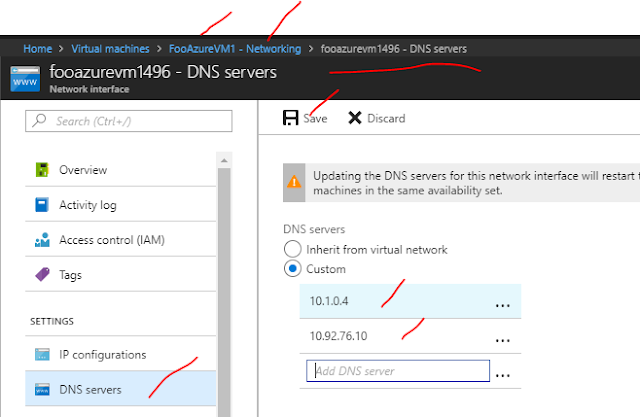This screenshot has width=640, height=417.
Task: Open FooAzureVM1 - Networking breadcrumb
Action: pos(235,49)
